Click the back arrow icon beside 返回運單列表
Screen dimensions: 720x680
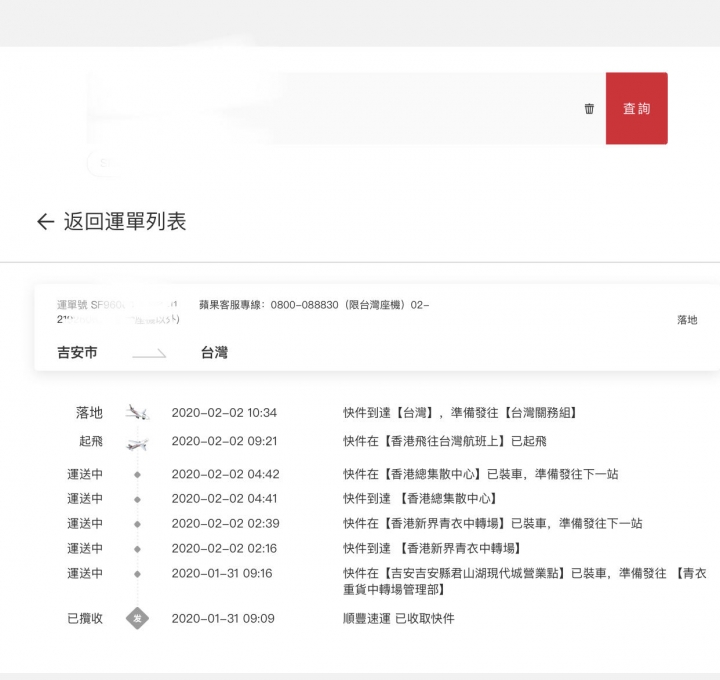(45, 221)
